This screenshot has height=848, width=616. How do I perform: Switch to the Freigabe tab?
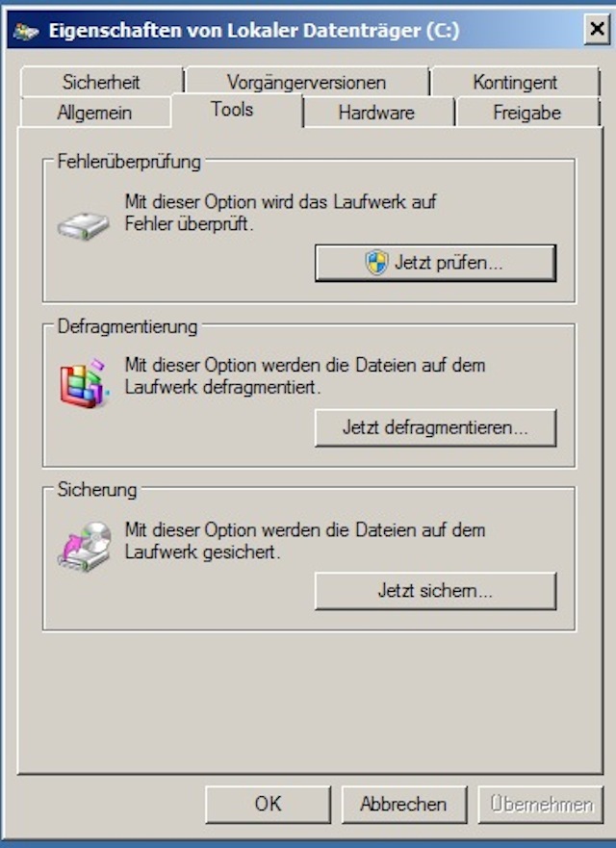pos(526,113)
